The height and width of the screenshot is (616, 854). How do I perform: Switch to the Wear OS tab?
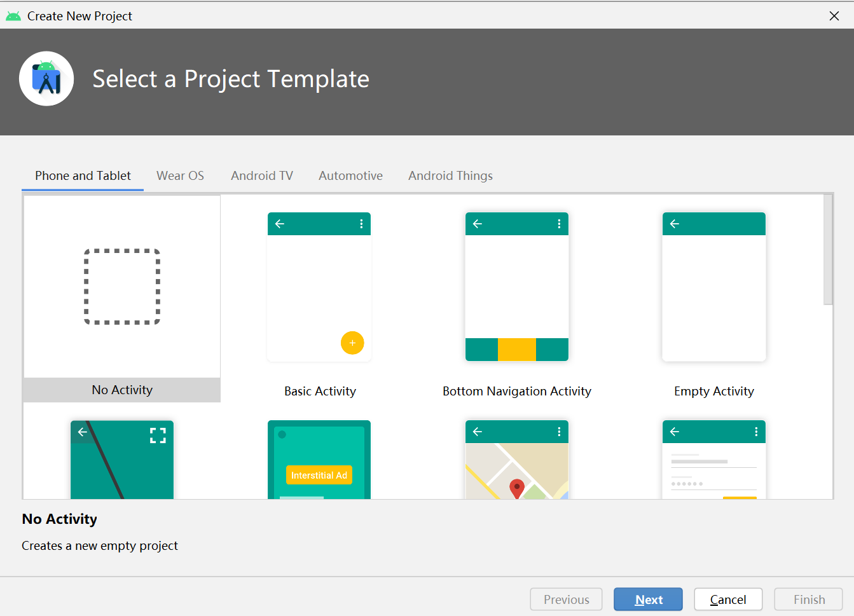coord(180,175)
